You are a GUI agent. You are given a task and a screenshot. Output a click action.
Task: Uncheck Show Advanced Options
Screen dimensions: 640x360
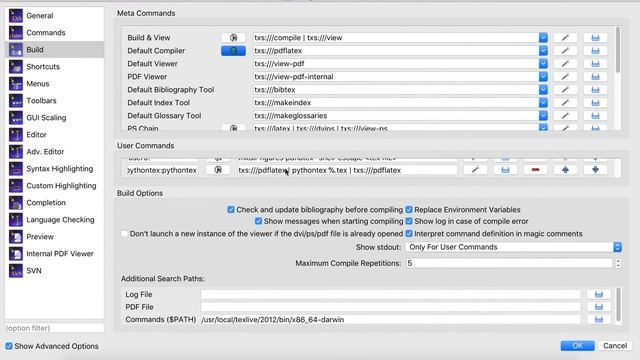tap(9, 346)
